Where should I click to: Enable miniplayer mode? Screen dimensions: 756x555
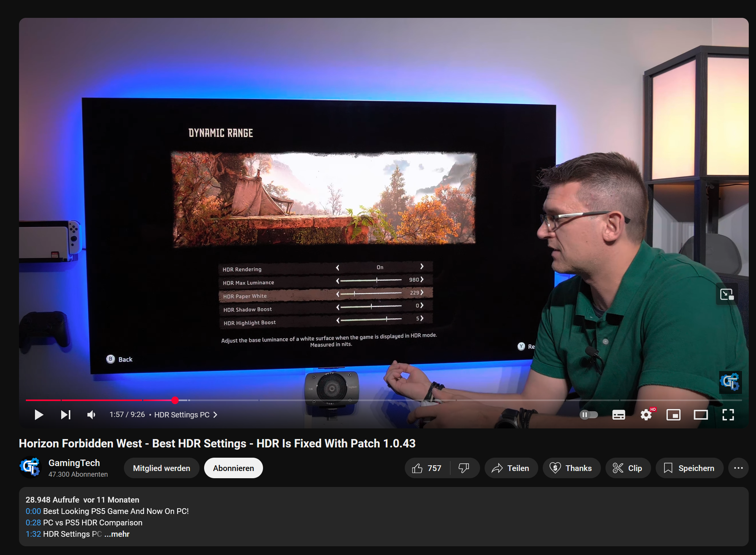click(673, 414)
